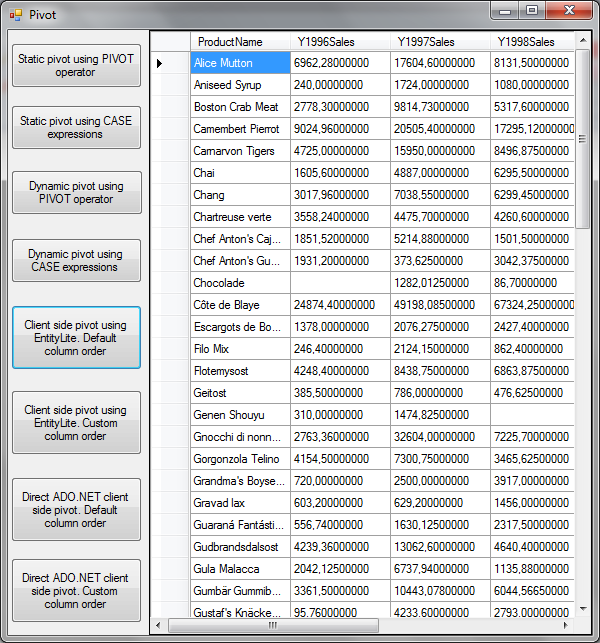Click Dynamic pivot using PIVOT operator button
This screenshot has width=600, height=643.
pos(77,192)
